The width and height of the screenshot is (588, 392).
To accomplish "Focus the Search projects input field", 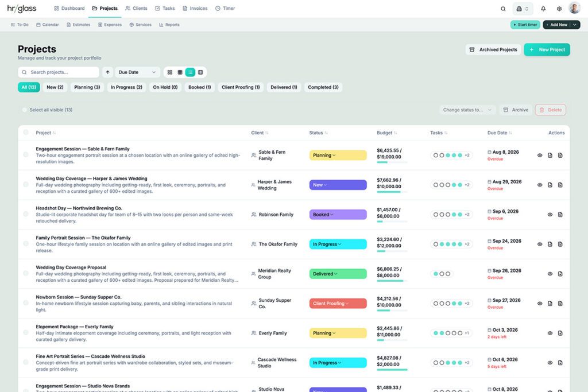I will tap(59, 72).
